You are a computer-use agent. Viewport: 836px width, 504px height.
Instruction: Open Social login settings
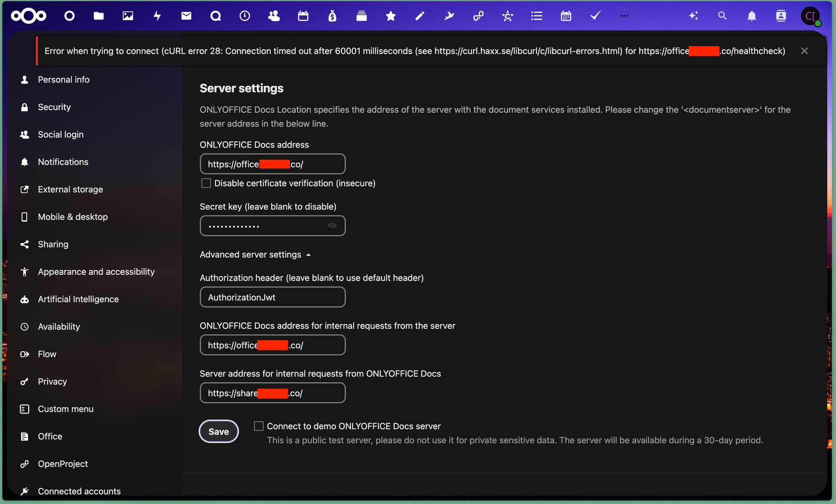(x=61, y=134)
